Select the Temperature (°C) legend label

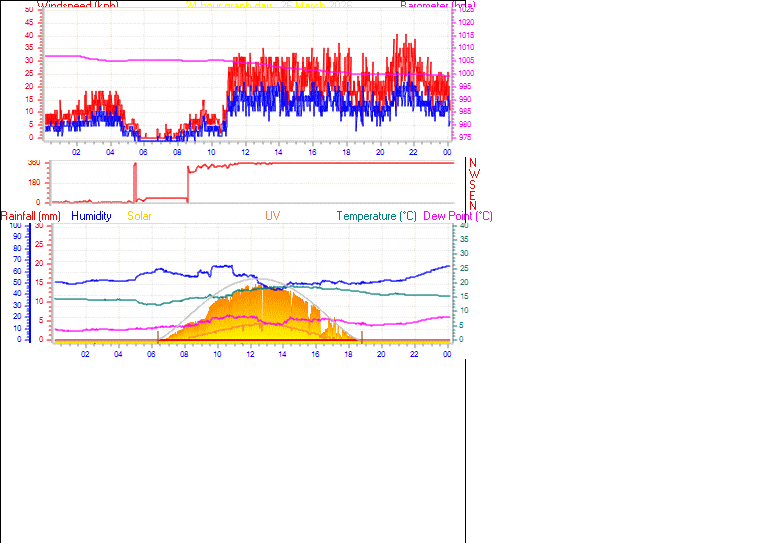pyautogui.click(x=376, y=216)
